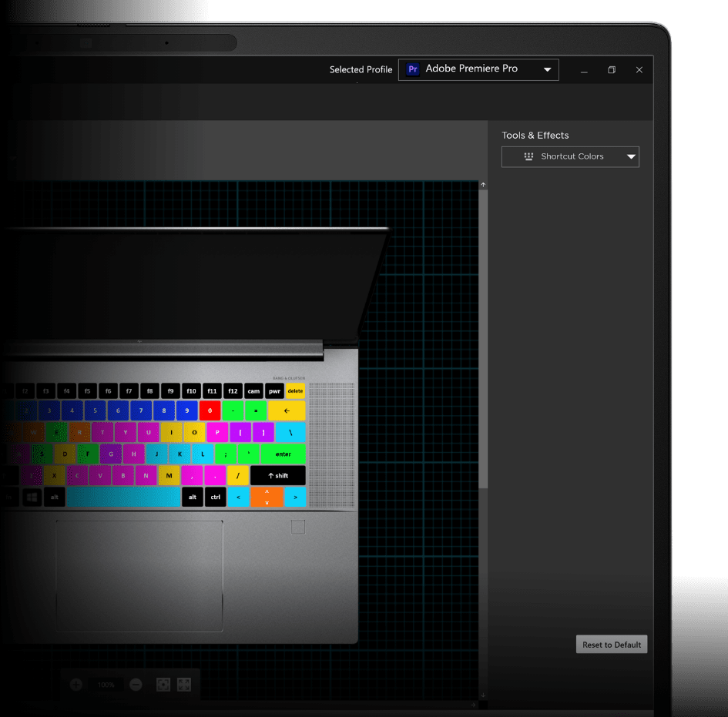Select the cyan left arrow key
This screenshot has height=717, width=728.
[239, 497]
